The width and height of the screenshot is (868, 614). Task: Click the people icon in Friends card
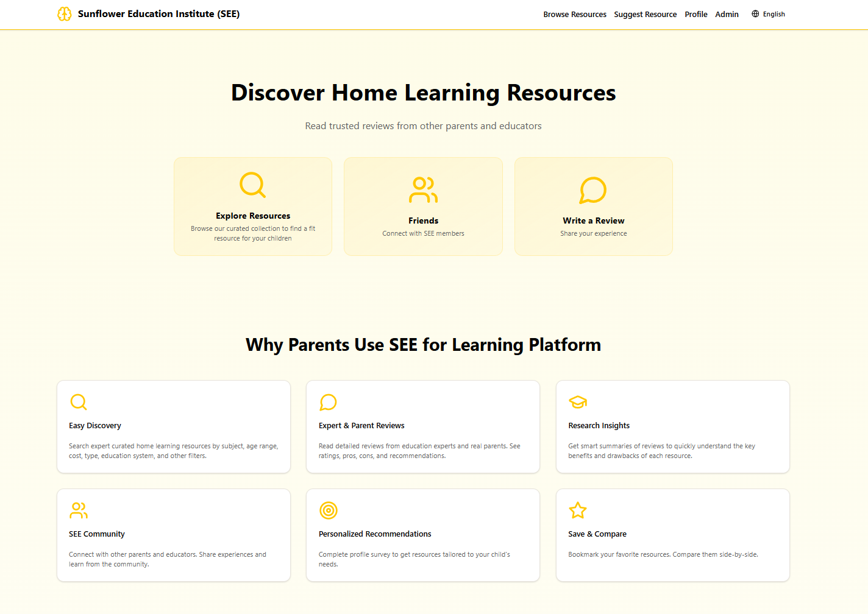tap(423, 190)
